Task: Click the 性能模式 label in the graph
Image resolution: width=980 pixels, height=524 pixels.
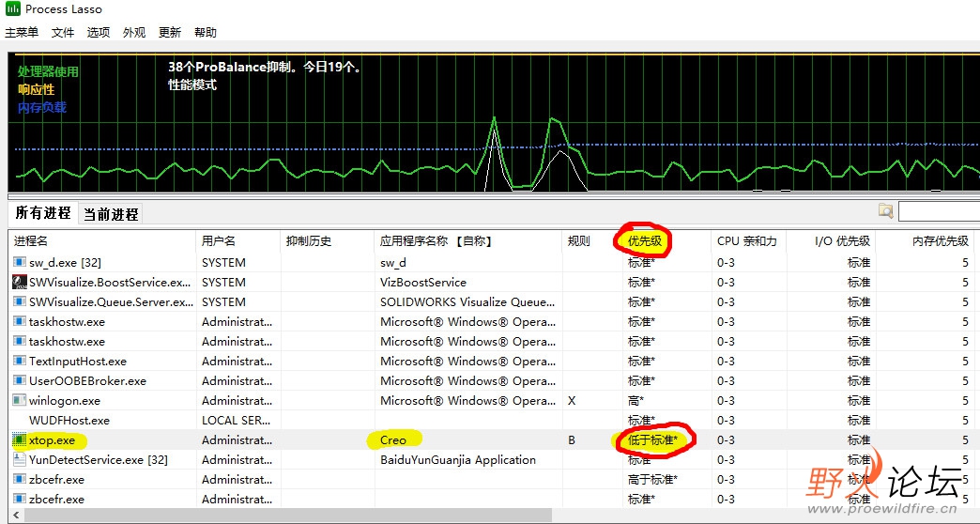Action: click(x=191, y=85)
